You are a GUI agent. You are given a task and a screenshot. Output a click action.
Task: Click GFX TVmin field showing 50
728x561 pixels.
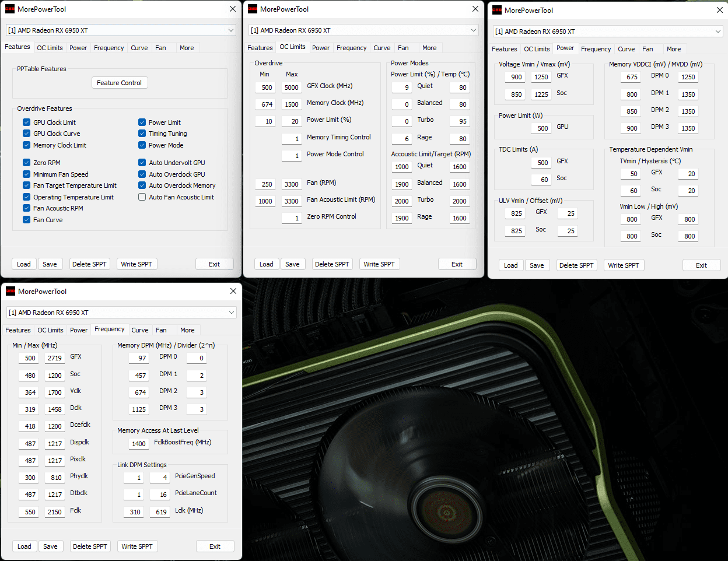point(632,174)
